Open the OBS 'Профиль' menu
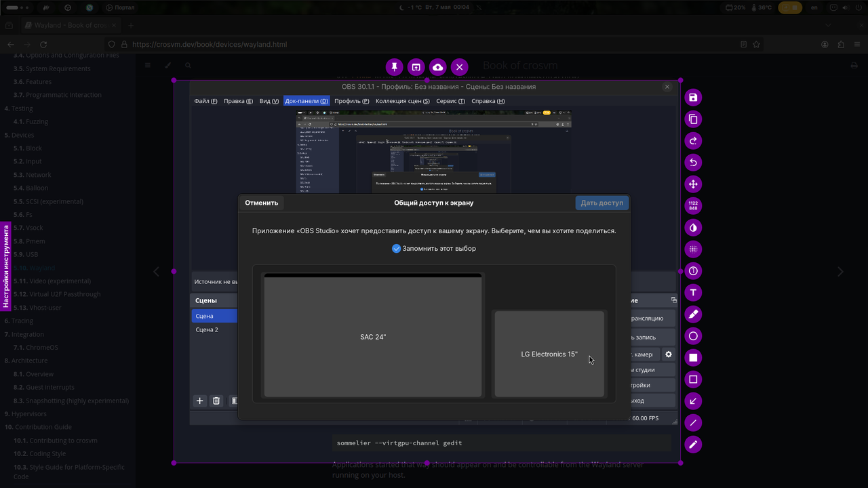868x488 pixels. coord(352,101)
